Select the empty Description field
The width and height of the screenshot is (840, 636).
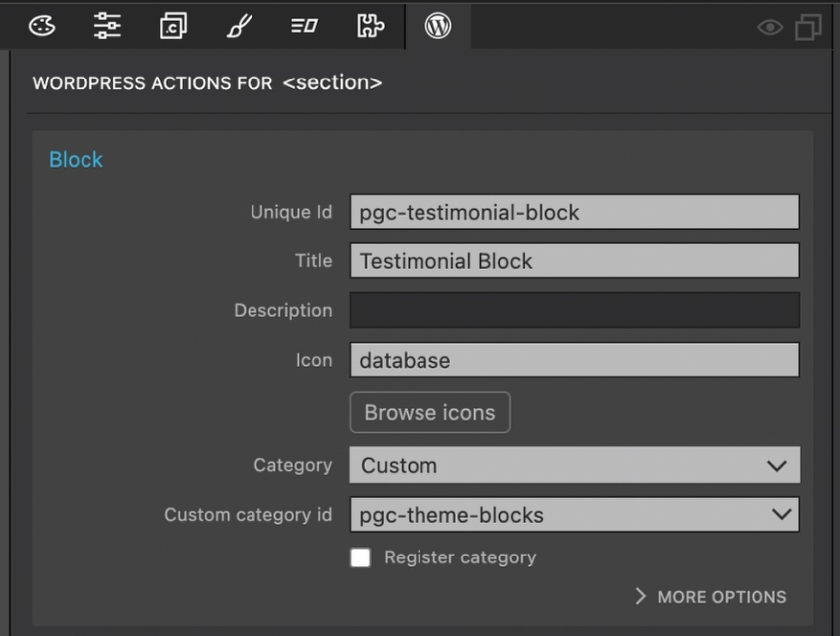point(575,310)
